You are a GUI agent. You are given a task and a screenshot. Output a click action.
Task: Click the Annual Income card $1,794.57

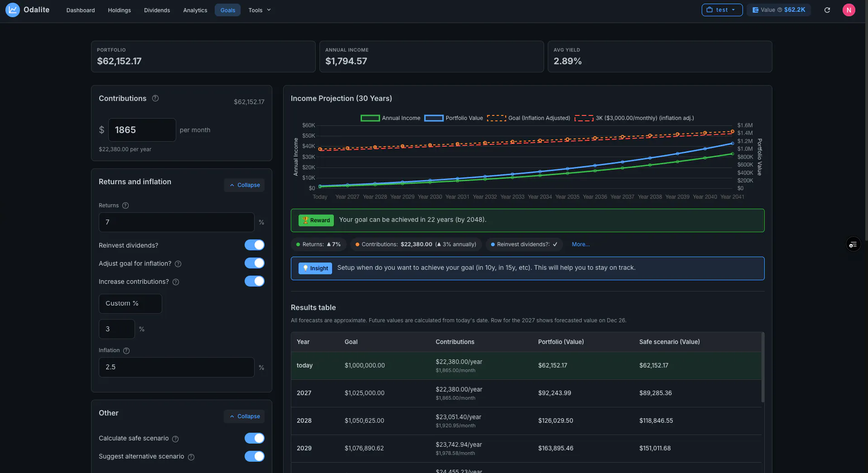432,57
